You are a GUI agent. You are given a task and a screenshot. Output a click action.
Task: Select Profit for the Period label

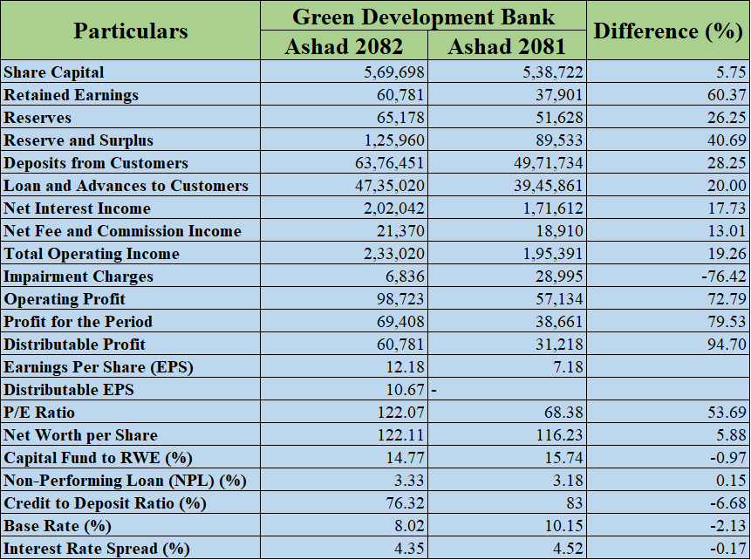click(79, 322)
